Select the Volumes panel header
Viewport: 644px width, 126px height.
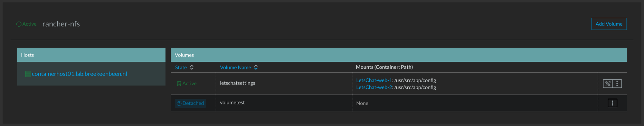pyautogui.click(x=399, y=55)
